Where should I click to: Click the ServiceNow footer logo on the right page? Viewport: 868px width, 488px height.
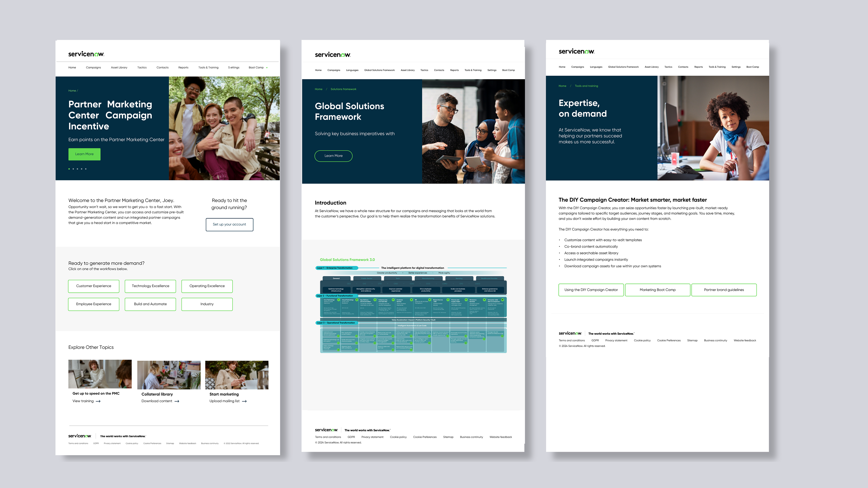coord(570,333)
